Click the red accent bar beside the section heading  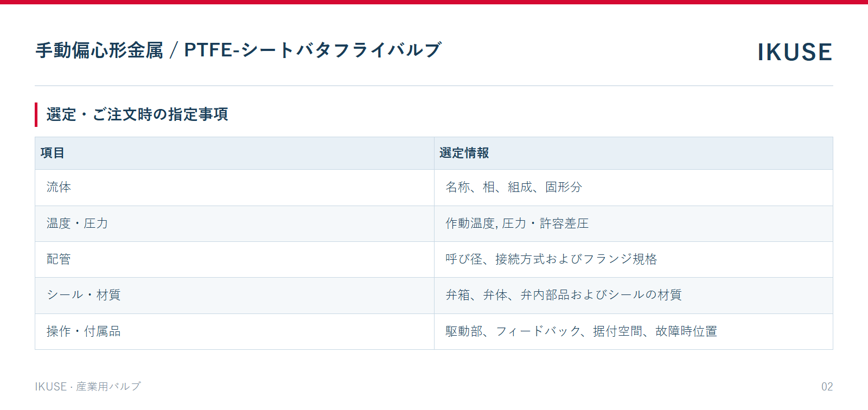click(36, 114)
